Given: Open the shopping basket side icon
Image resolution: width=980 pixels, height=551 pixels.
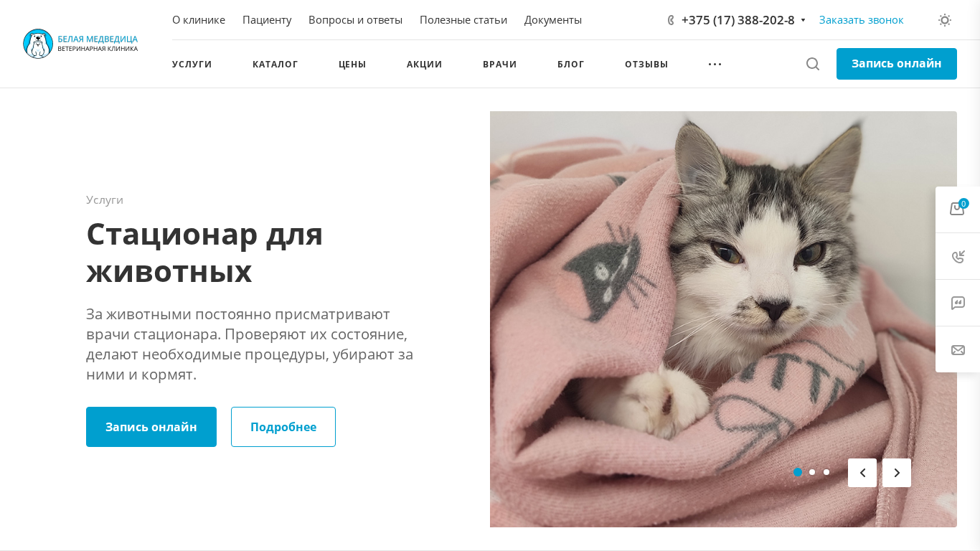Looking at the screenshot, I should pos(958,209).
